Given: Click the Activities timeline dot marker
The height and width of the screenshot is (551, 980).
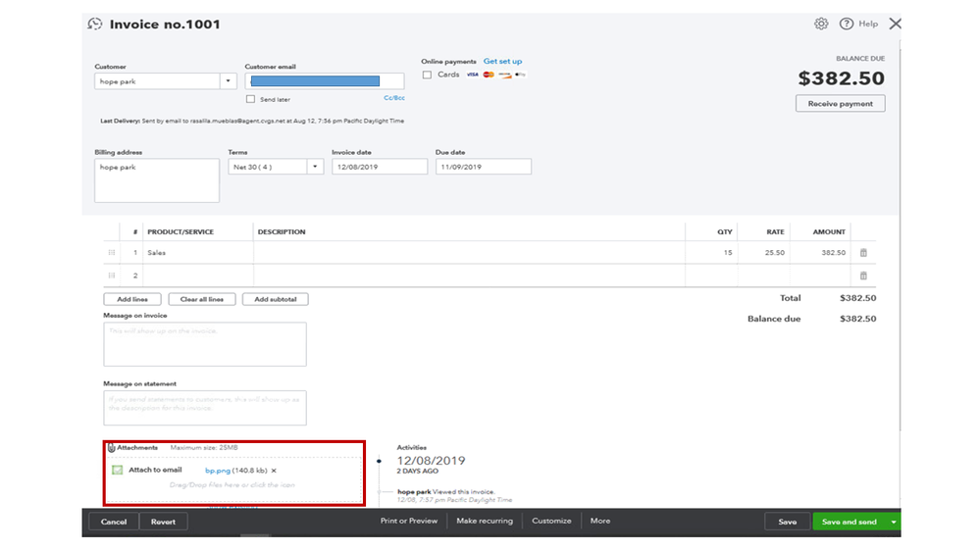Looking at the screenshot, I should (x=379, y=461).
